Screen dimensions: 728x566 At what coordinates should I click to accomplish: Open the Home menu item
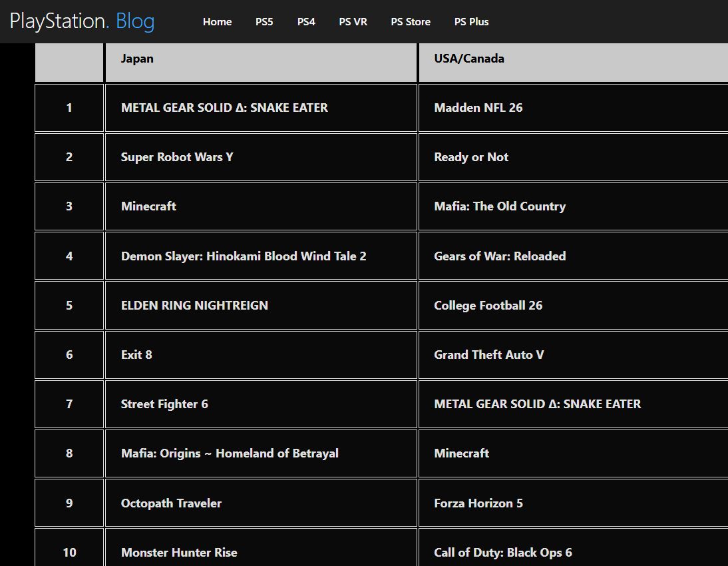tap(217, 22)
